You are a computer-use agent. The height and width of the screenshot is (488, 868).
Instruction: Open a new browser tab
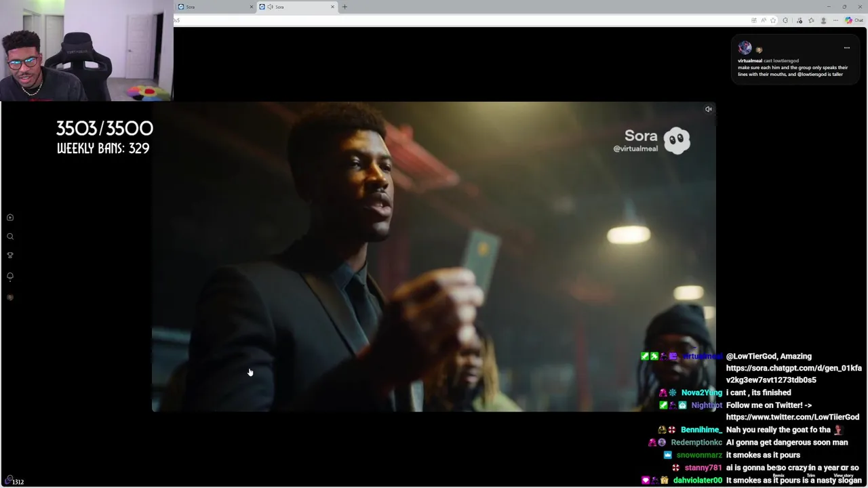[x=344, y=7]
